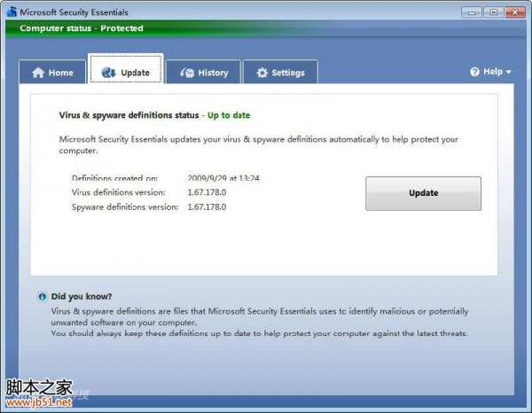Click the 'Virus definitions version:' label
532x413 pixels.
(x=119, y=192)
